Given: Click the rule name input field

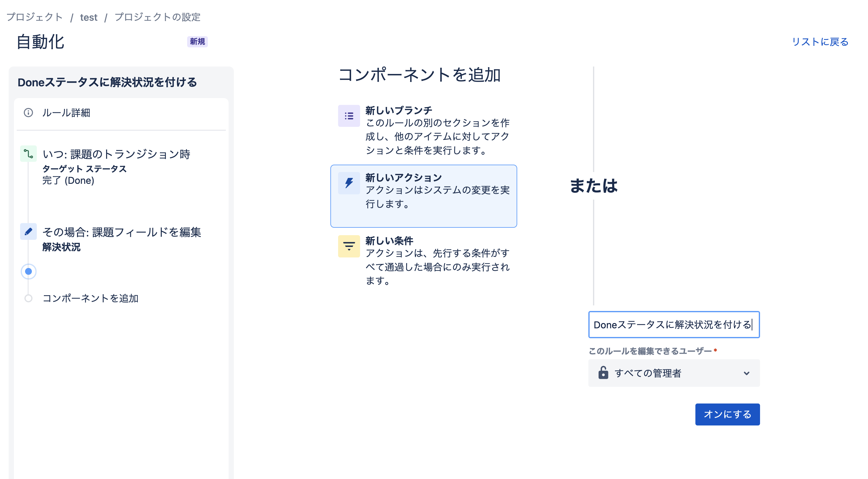Looking at the screenshot, I should click(674, 324).
